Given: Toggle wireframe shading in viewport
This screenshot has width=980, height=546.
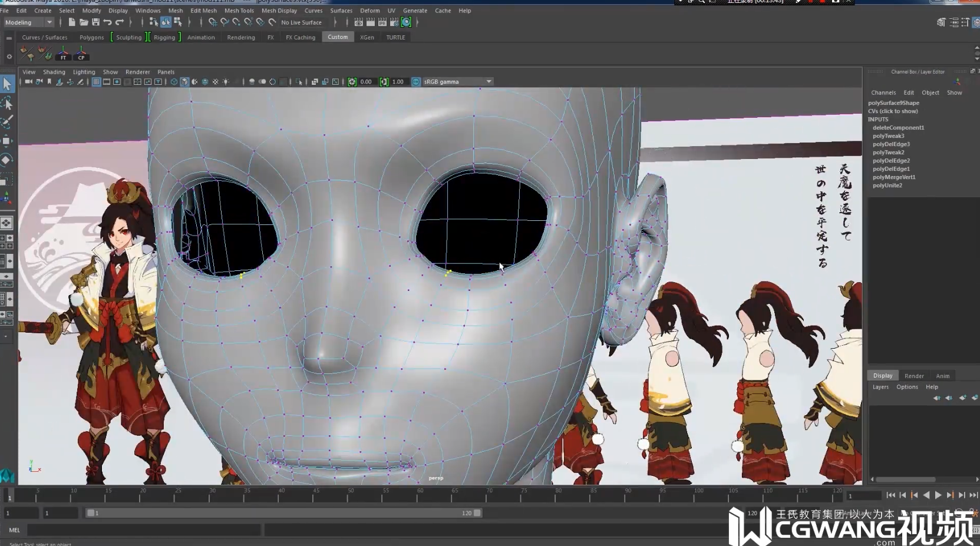Looking at the screenshot, I should pyautogui.click(x=174, y=82).
